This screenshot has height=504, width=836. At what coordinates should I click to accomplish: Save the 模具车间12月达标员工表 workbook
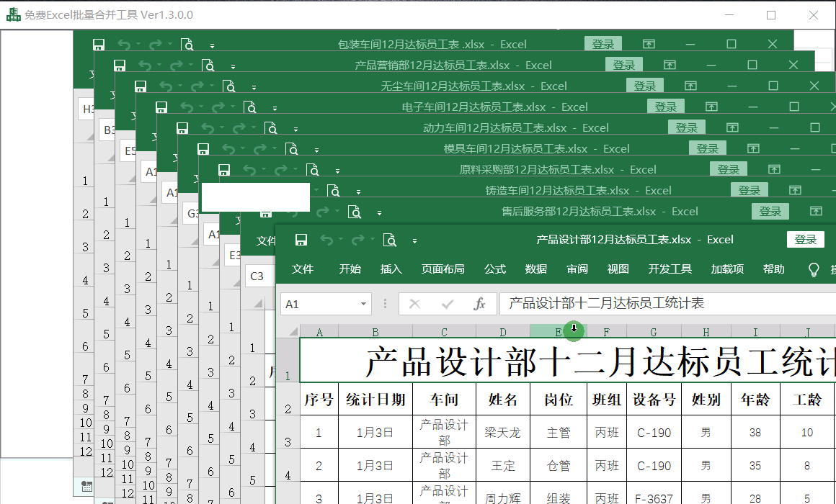click(203, 148)
